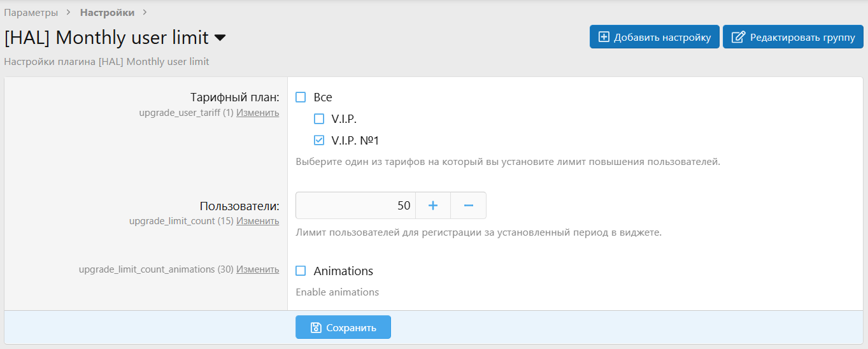Screen dimensions: 868x349
Task: Decrease user limit with minus button
Action: click(468, 206)
